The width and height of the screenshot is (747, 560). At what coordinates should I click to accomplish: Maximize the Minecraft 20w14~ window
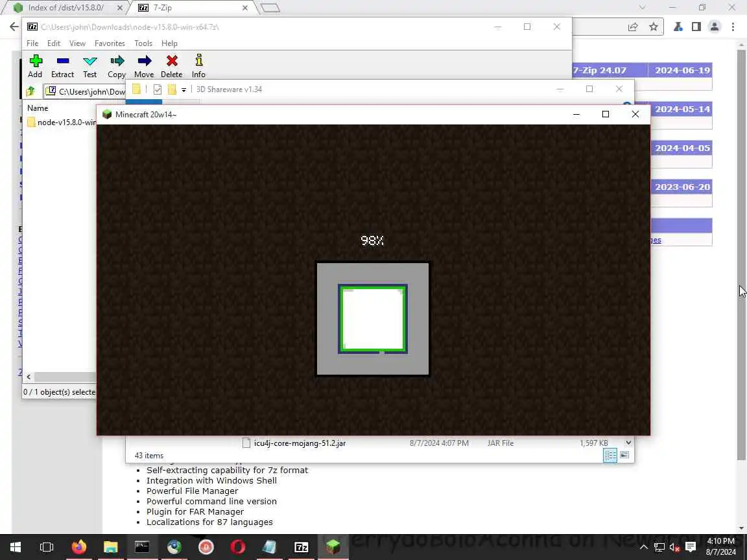pos(606,114)
